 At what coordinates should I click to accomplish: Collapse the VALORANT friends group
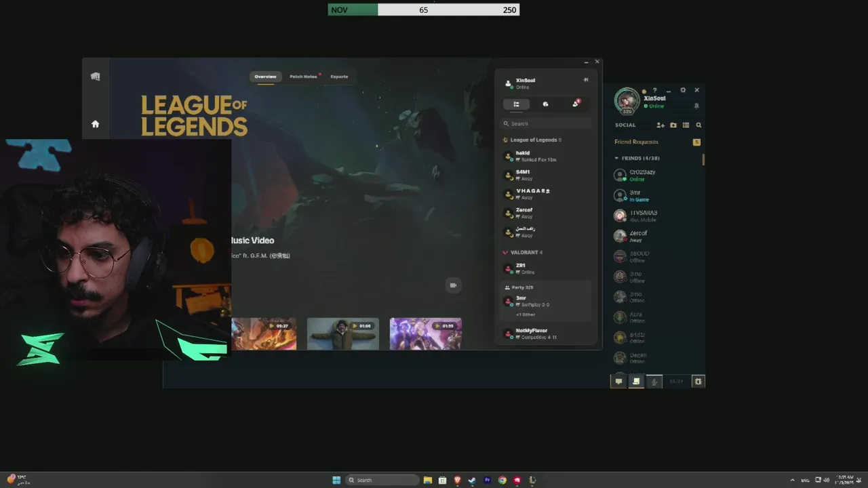coord(523,252)
